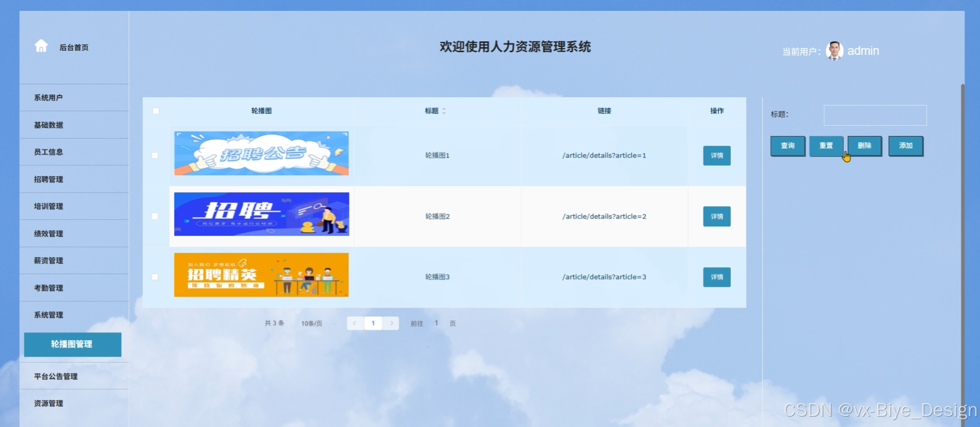Click the orange 招聘精英 banner thumbnail

pyautogui.click(x=262, y=274)
